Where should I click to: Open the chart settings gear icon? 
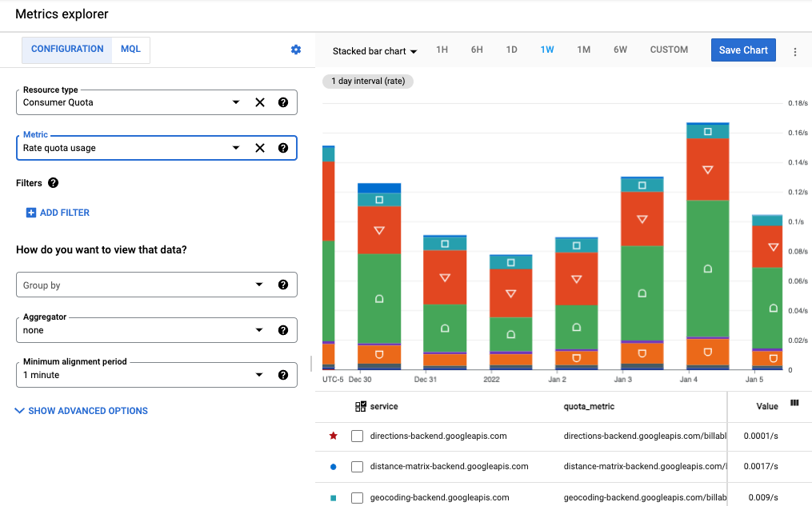tap(295, 50)
